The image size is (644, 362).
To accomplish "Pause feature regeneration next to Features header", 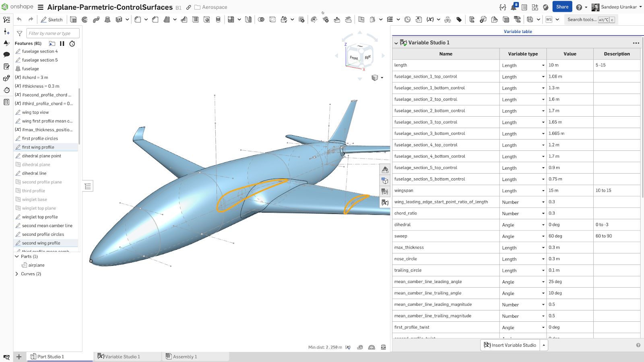I will (63, 43).
